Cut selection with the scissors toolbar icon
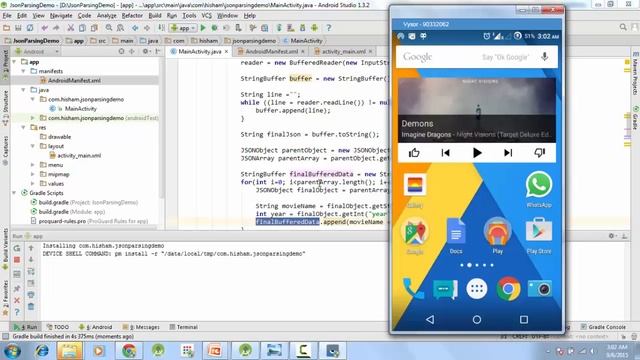Screen dimensions: 640x360 71,28
